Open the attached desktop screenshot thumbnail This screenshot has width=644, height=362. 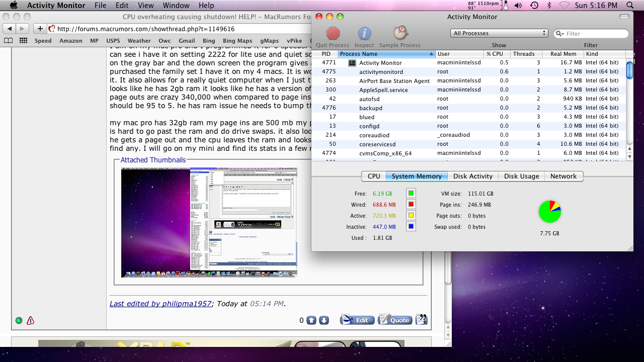tap(209, 222)
